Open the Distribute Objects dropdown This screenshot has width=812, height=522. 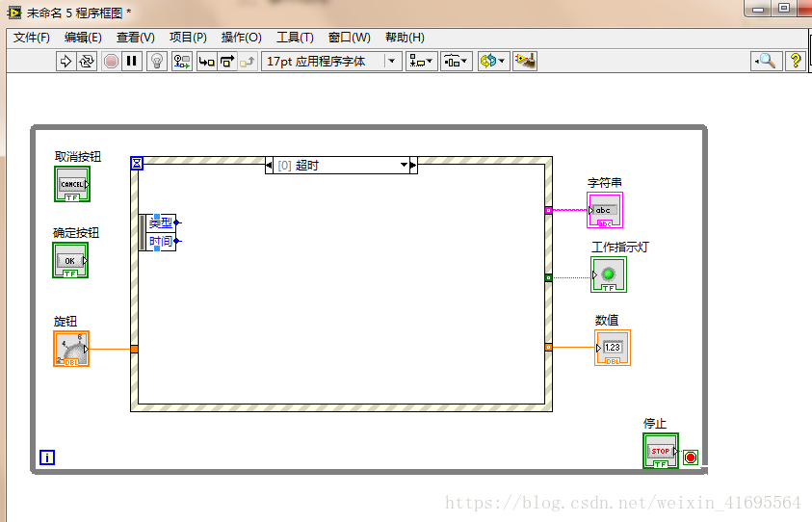457,61
